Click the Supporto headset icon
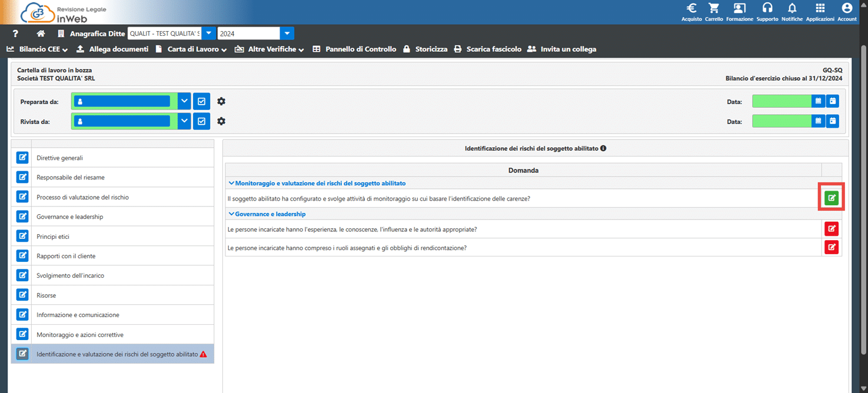 pos(767,9)
